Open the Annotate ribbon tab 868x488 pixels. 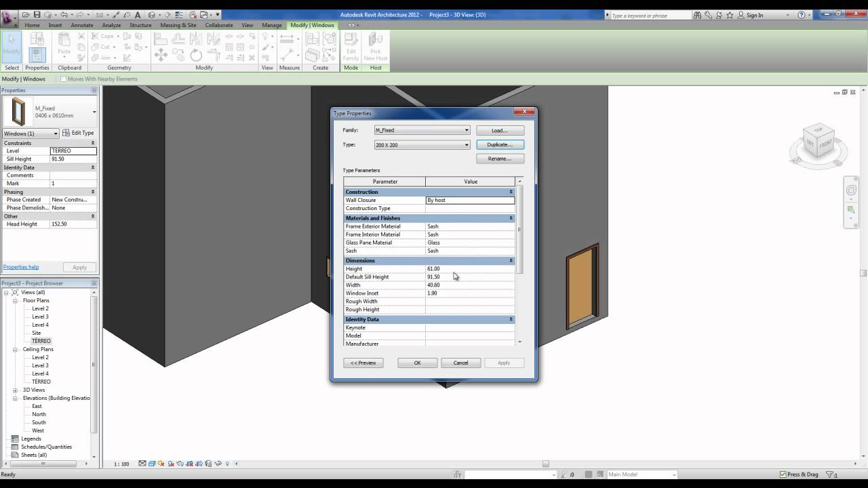tap(82, 25)
